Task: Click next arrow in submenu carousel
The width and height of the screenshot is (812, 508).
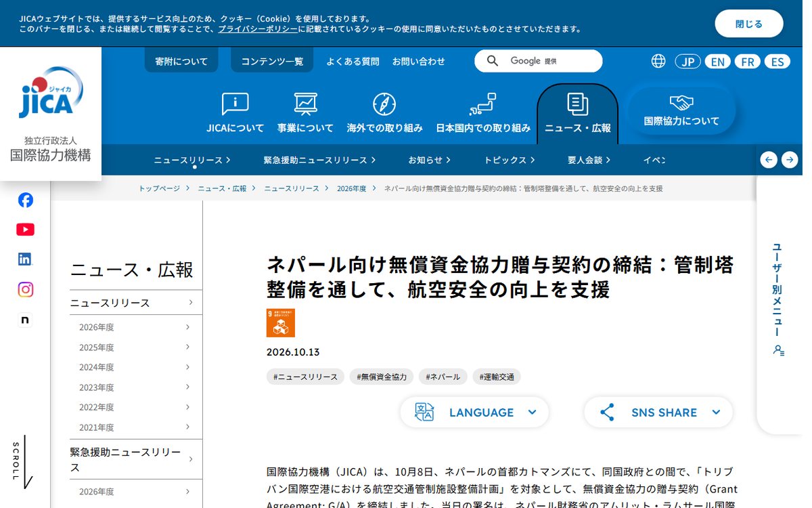Action: click(790, 160)
